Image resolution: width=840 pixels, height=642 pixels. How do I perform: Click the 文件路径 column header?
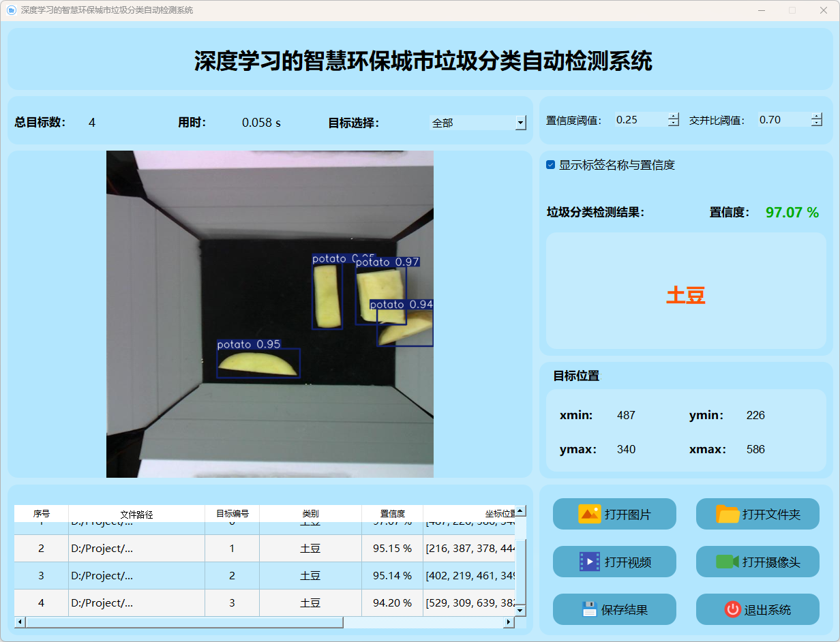tap(136, 514)
